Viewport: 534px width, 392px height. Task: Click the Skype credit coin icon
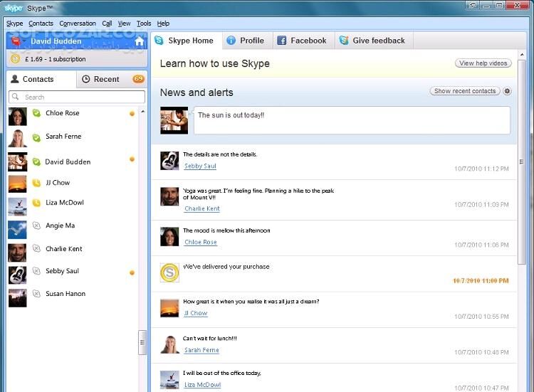coord(15,59)
